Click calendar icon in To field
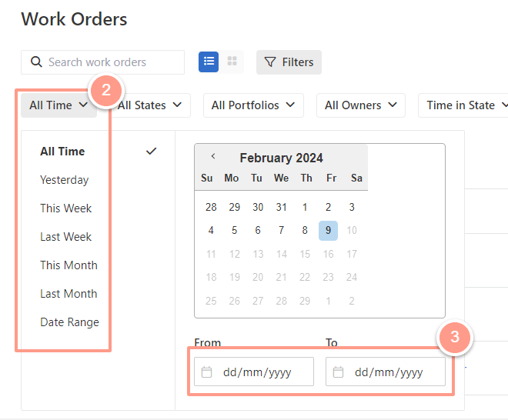Image resolution: width=508 pixels, height=420 pixels. [338, 372]
